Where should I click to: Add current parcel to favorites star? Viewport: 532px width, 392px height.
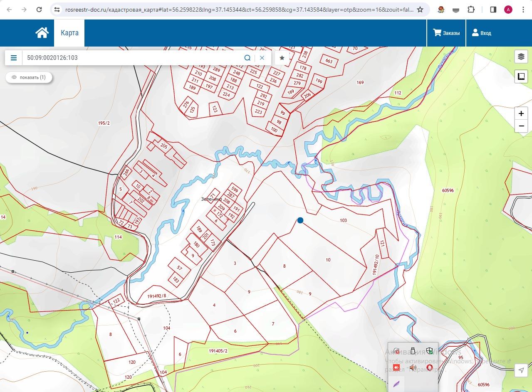click(x=282, y=58)
